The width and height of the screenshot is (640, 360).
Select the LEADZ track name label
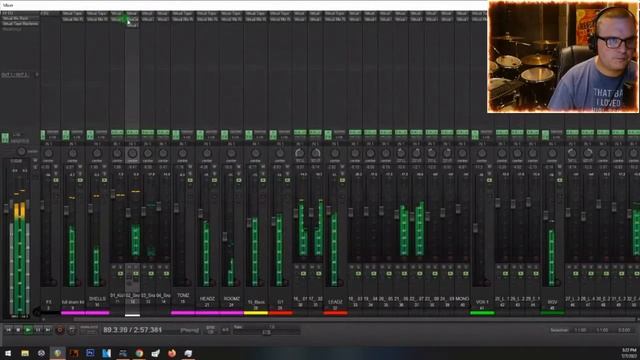click(x=335, y=302)
